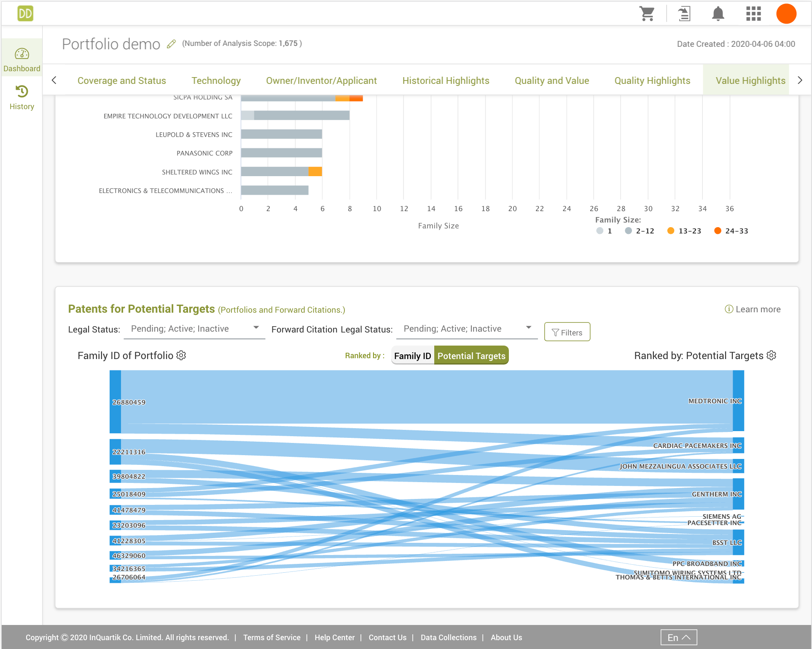Select the MEDTRONIC INC target node

738,401
